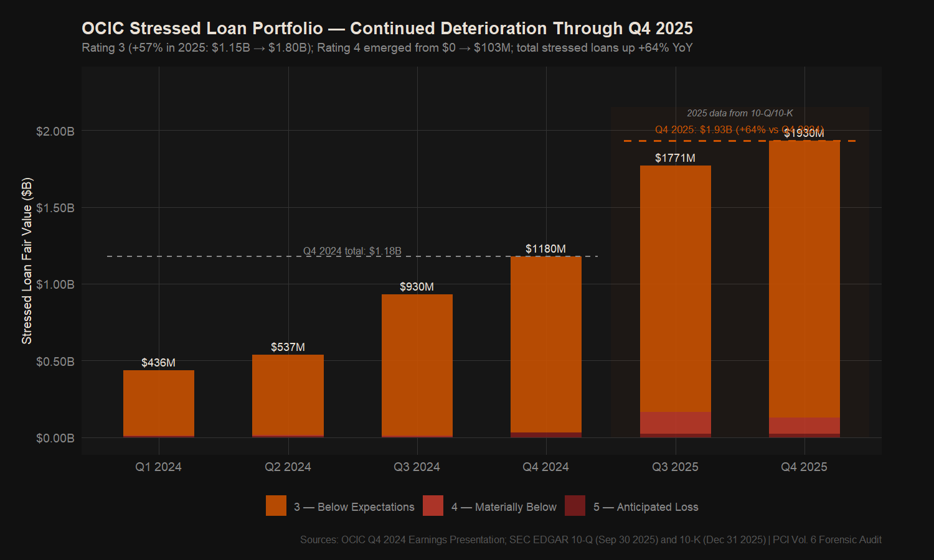Image resolution: width=934 pixels, height=560 pixels.
Task: Select the red Rating 4 segment in Q3 2025 bar
Action: [675, 422]
